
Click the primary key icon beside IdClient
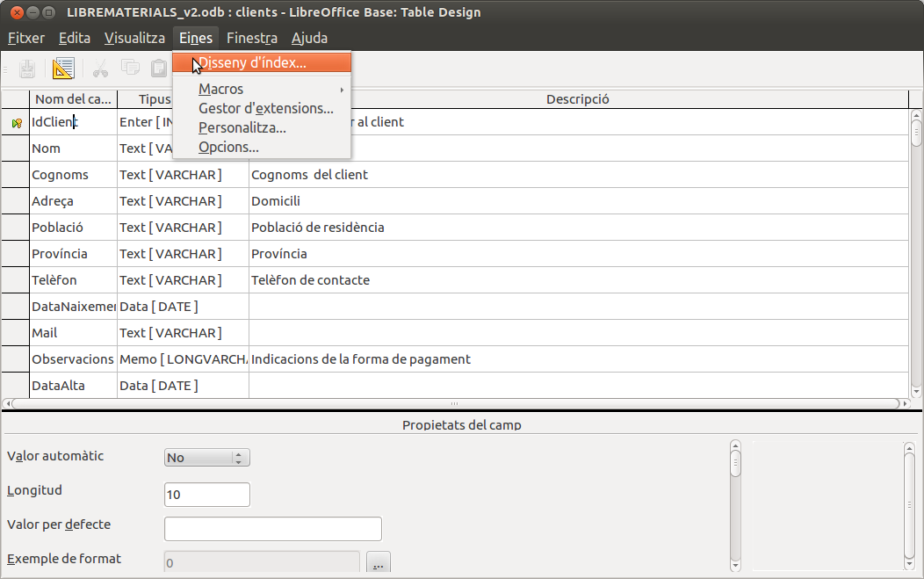(x=16, y=123)
